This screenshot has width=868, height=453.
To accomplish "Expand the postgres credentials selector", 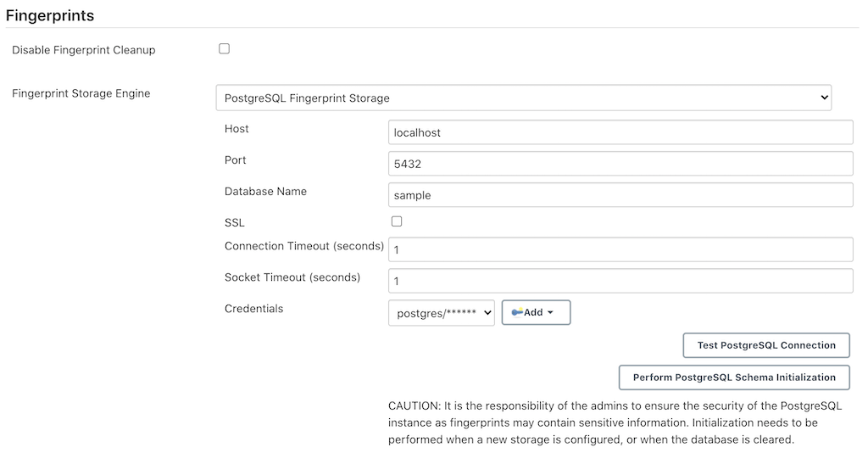I will pyautogui.click(x=441, y=312).
